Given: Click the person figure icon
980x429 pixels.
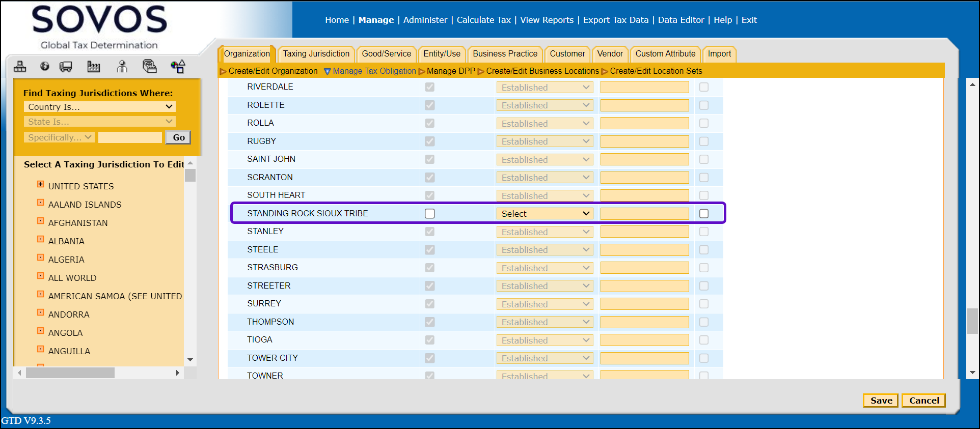Looking at the screenshot, I should click(122, 66).
